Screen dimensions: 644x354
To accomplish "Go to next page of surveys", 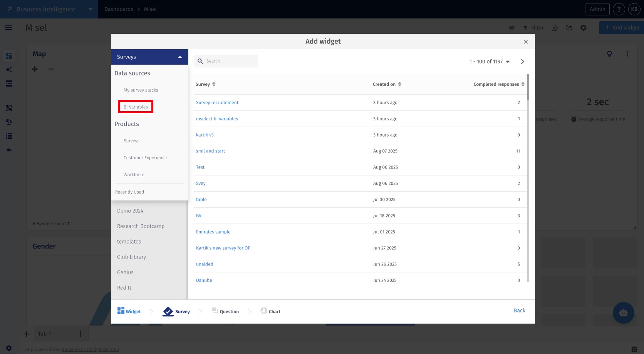I will (x=522, y=62).
